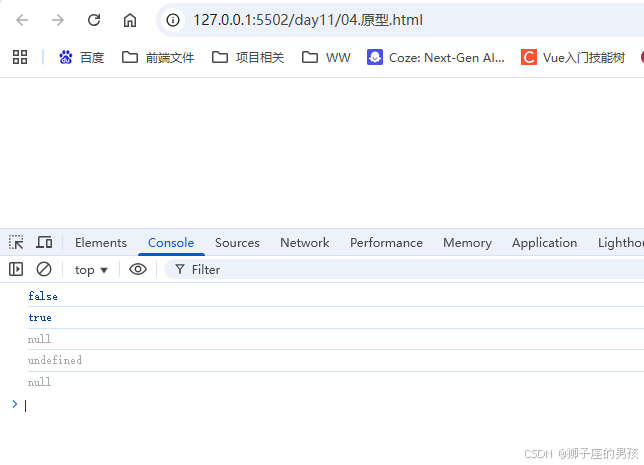This screenshot has height=465, width=644.
Task: Reload the current page
Action: [x=94, y=20]
